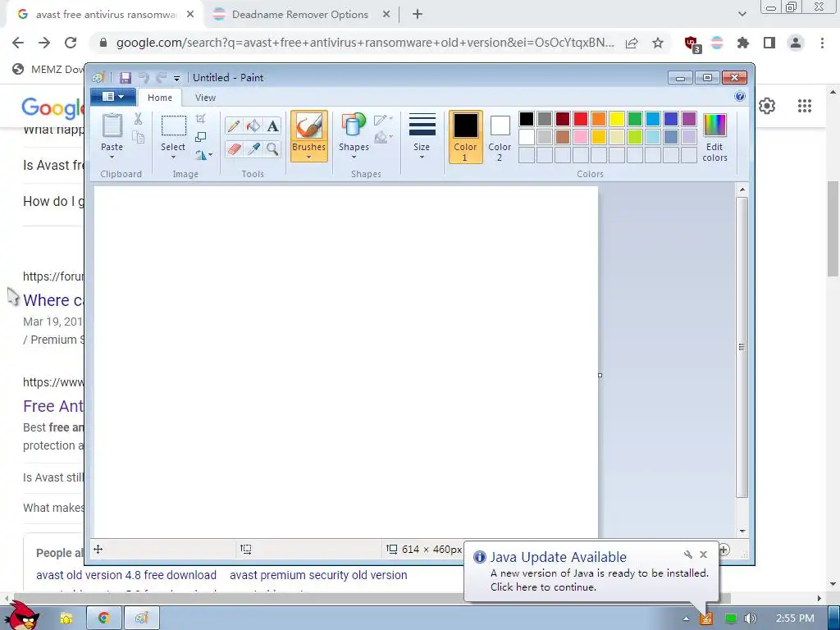
Task: Open Chrome from the taskbar
Action: [x=104, y=619]
